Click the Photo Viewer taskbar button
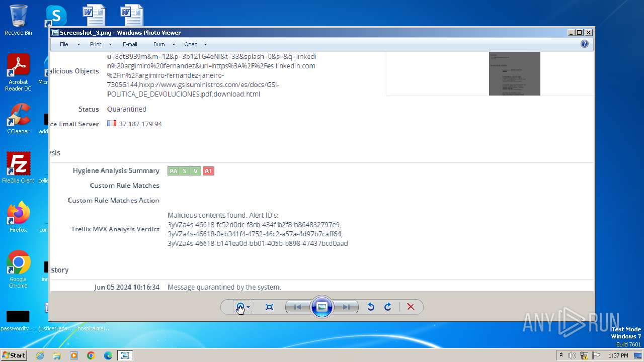The image size is (644, 362). [125, 355]
